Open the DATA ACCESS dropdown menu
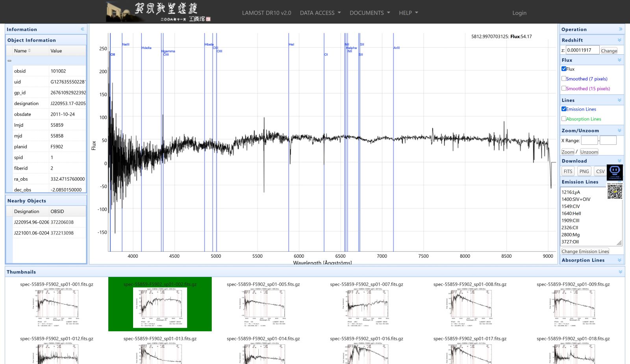The width and height of the screenshot is (630, 364). [321, 13]
